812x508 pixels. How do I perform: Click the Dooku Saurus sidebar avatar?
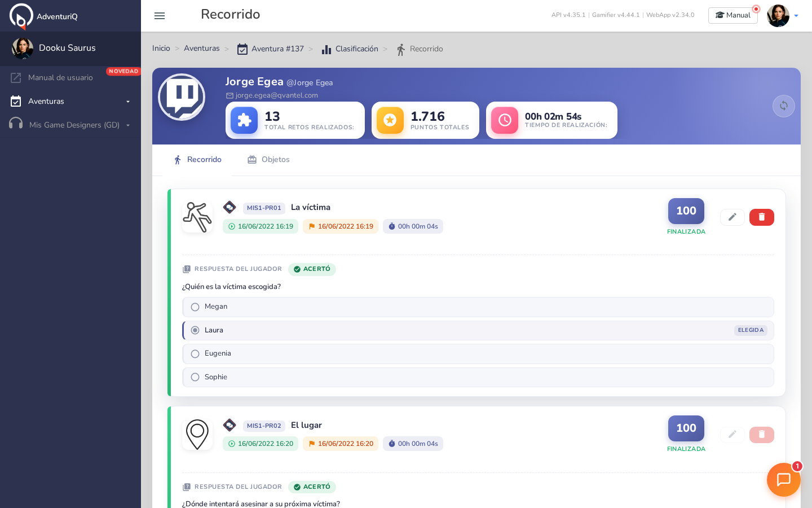(x=23, y=49)
